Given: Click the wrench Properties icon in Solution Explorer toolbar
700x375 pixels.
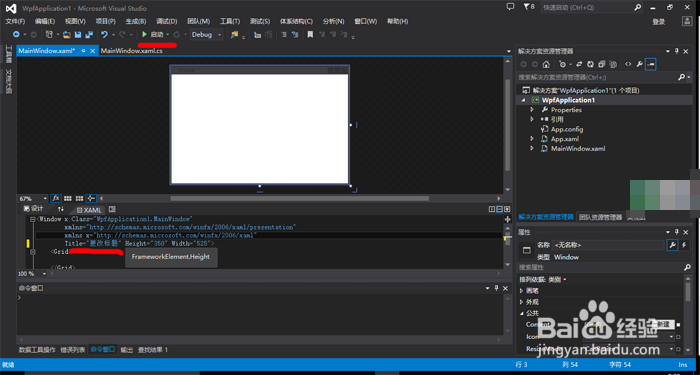Looking at the screenshot, I should tap(639, 64).
